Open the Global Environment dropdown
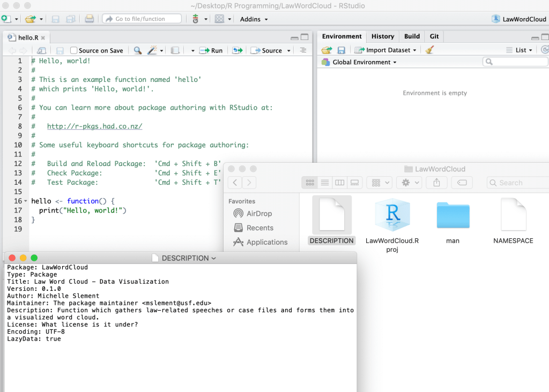The image size is (549, 392). click(x=363, y=62)
